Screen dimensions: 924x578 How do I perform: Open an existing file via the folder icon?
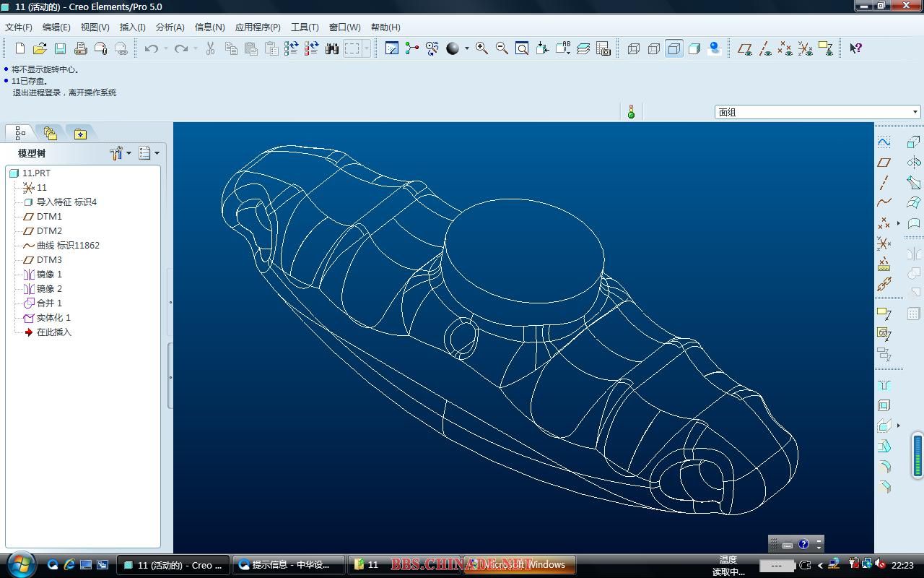tap(40, 48)
